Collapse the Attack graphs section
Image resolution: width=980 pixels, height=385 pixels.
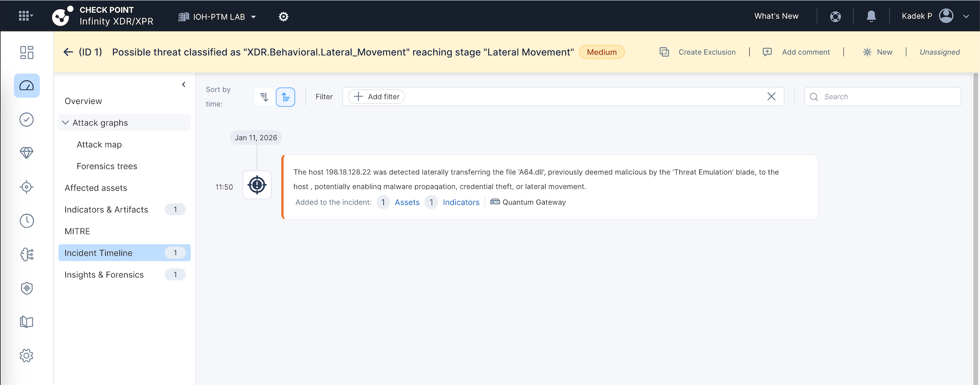click(65, 123)
